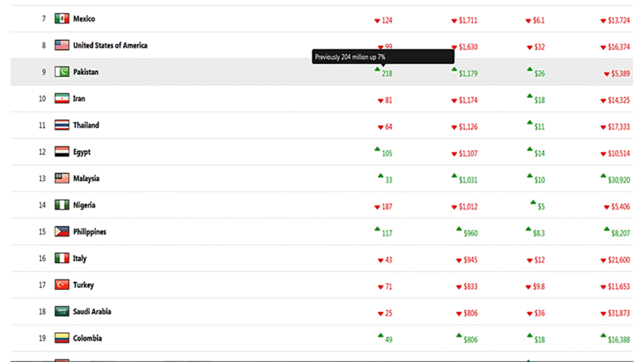The height and width of the screenshot is (362, 644).
Task: Click the Italy country name
Action: [x=80, y=258]
